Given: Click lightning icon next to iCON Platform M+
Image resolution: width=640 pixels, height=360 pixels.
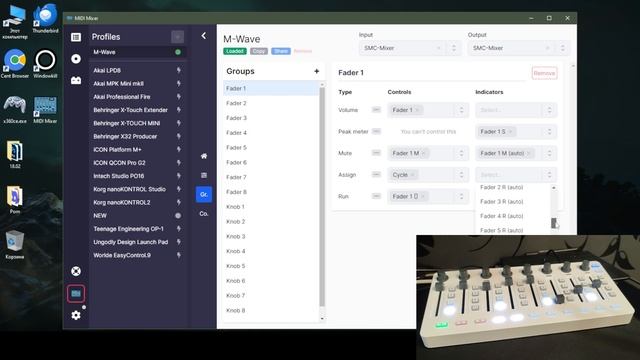Looking at the screenshot, I should click(178, 149).
